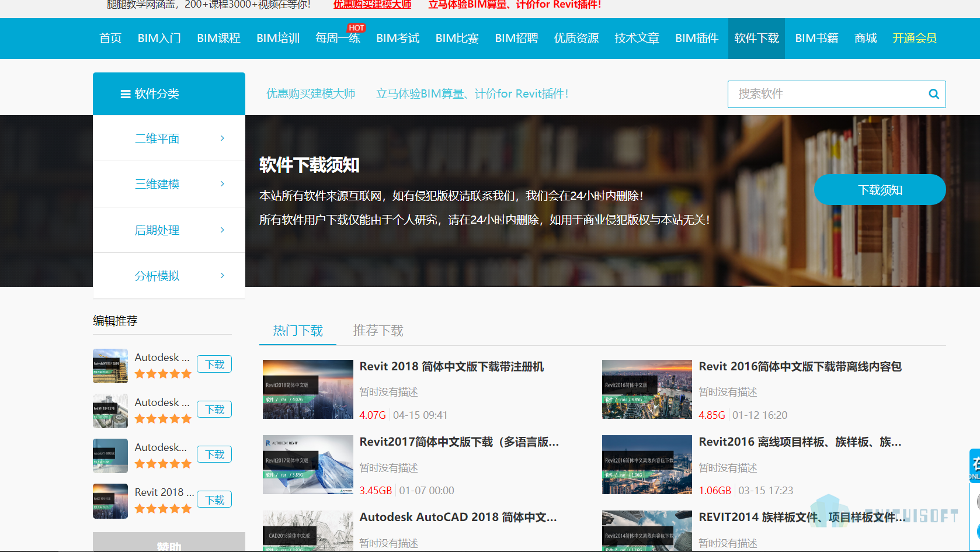This screenshot has width=980, height=552.
Task: Open BIM插件 navigation item
Action: click(697, 39)
